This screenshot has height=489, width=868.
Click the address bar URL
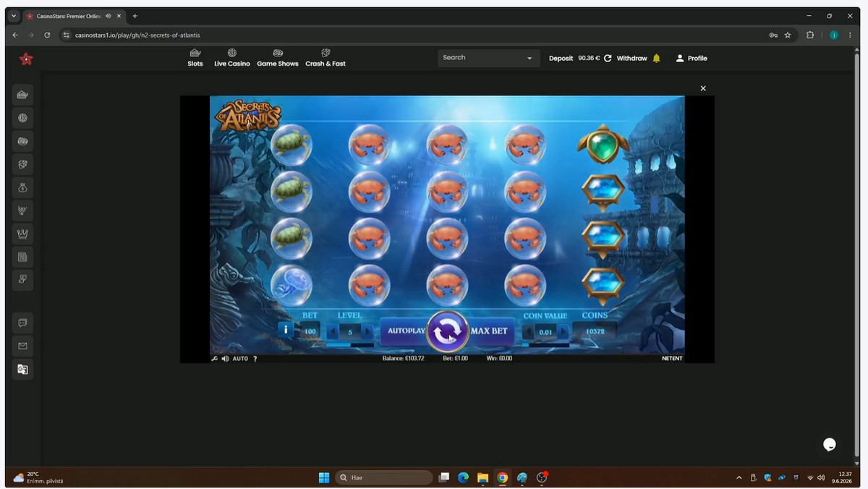(x=137, y=35)
